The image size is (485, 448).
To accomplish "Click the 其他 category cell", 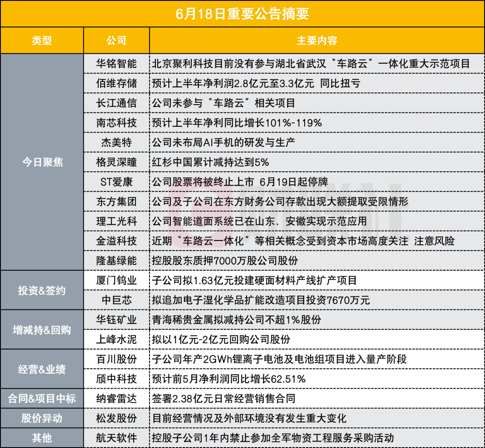I will pyautogui.click(x=42, y=438).
